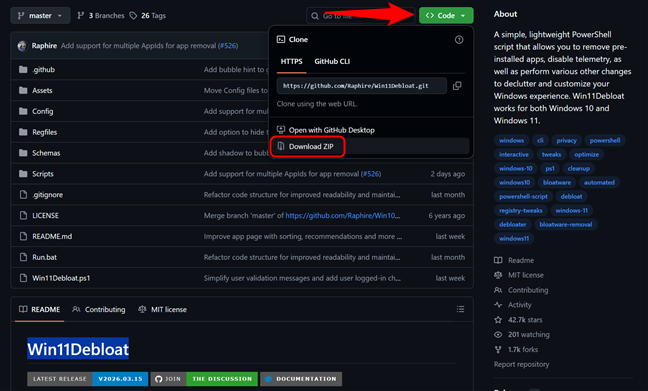Click the debloater topic tag
Viewport: 648px width, 391px height.
(x=512, y=225)
